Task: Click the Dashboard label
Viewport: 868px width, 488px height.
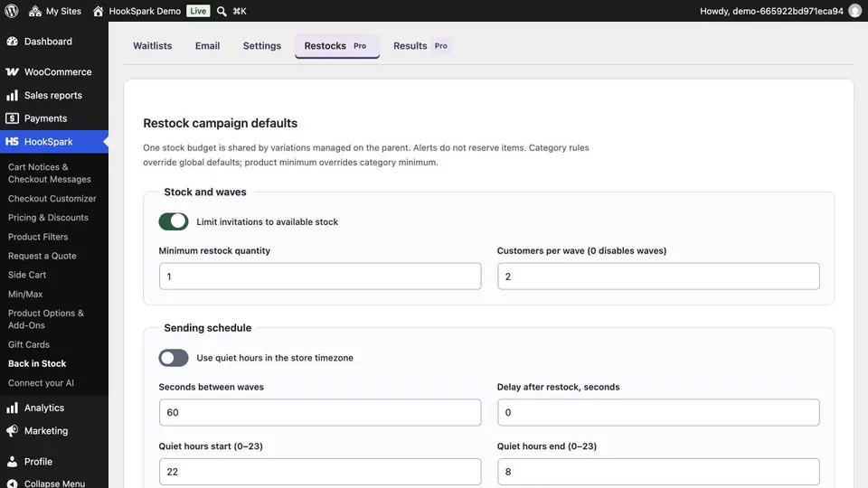Action: point(48,42)
